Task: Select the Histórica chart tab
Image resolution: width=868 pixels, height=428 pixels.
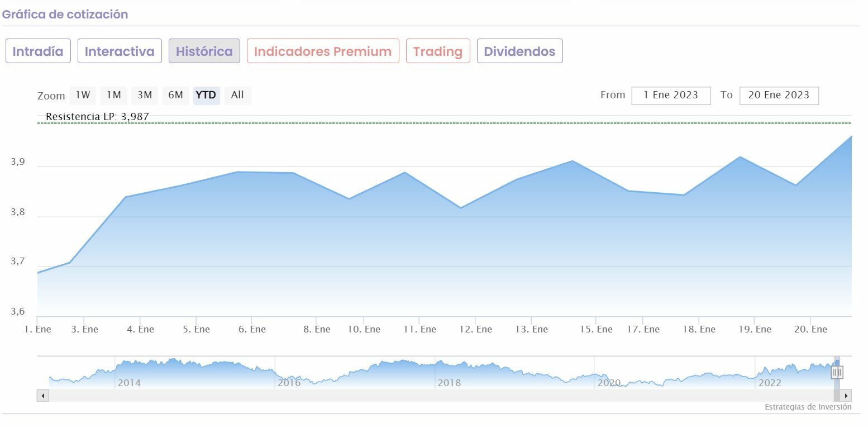Action: [x=204, y=51]
